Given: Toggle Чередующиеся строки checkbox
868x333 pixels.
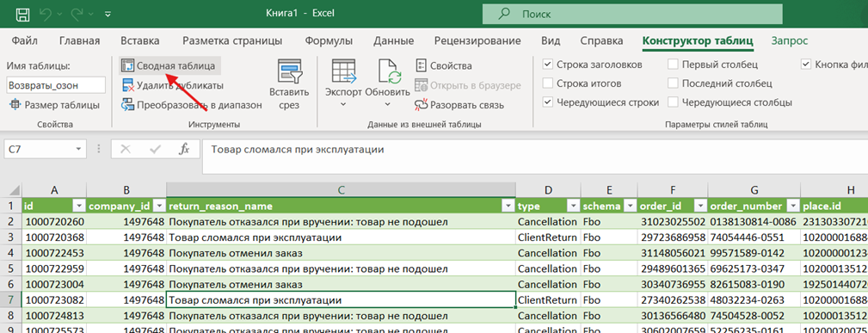Looking at the screenshot, I should click(x=548, y=102).
